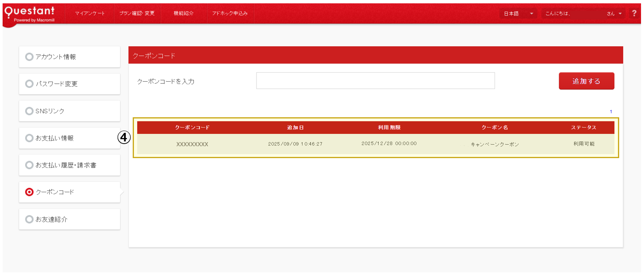Go to the 機能紹介 menu

pyautogui.click(x=184, y=13)
